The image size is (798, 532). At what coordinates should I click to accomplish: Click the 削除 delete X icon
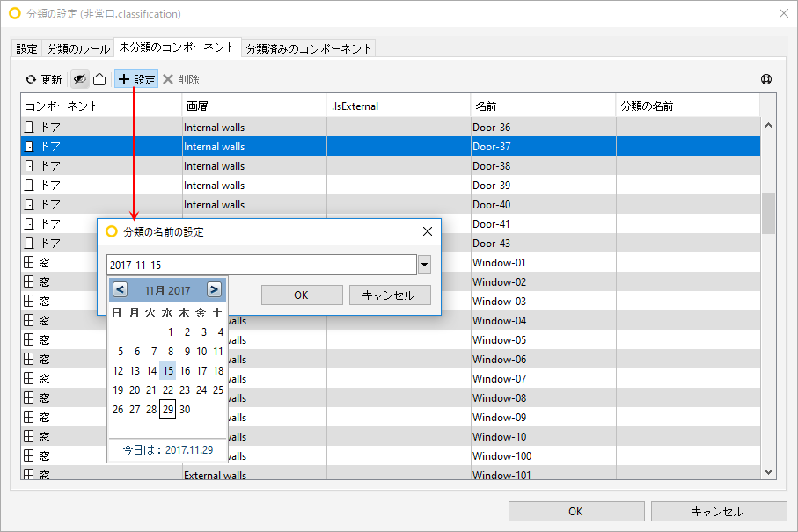coord(168,79)
